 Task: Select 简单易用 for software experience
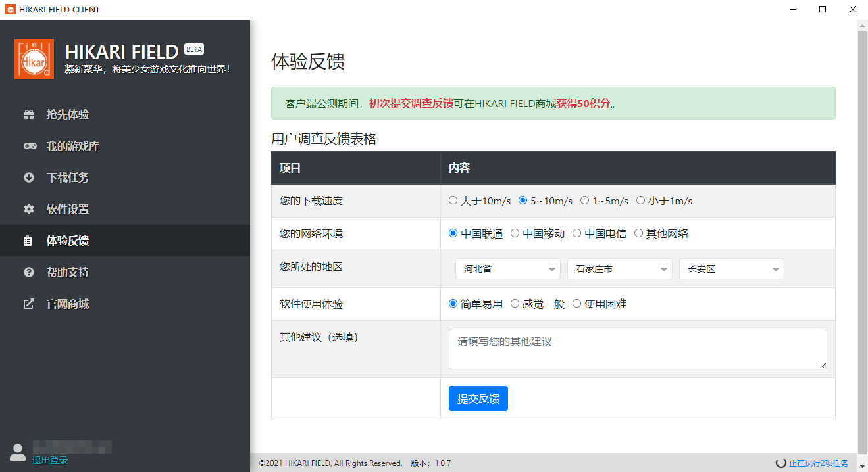click(453, 304)
